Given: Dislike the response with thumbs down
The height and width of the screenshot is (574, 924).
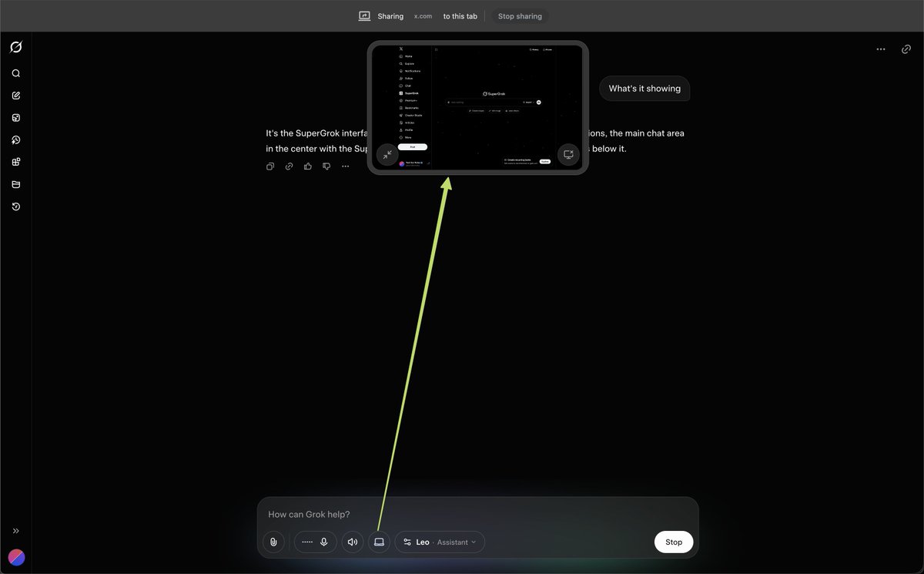Looking at the screenshot, I should (326, 166).
